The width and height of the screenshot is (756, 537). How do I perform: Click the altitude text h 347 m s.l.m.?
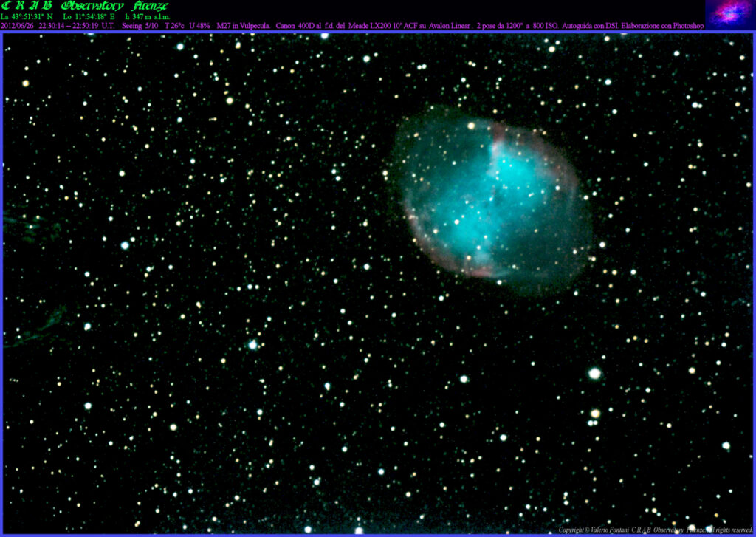pyautogui.click(x=148, y=15)
